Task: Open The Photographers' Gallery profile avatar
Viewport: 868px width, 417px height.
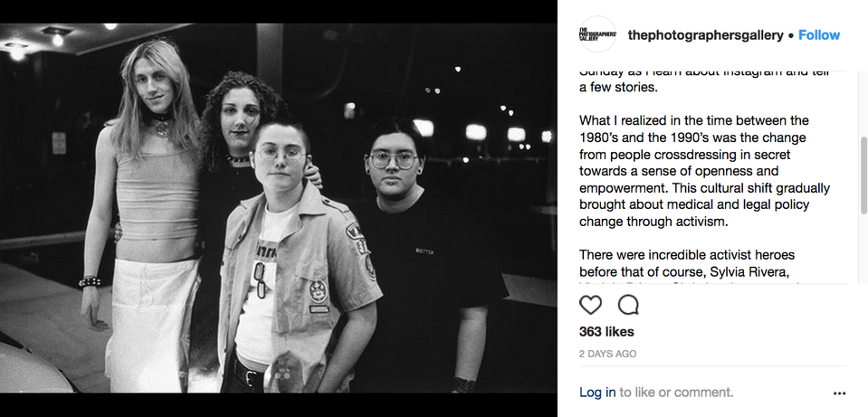Action: coord(597,34)
